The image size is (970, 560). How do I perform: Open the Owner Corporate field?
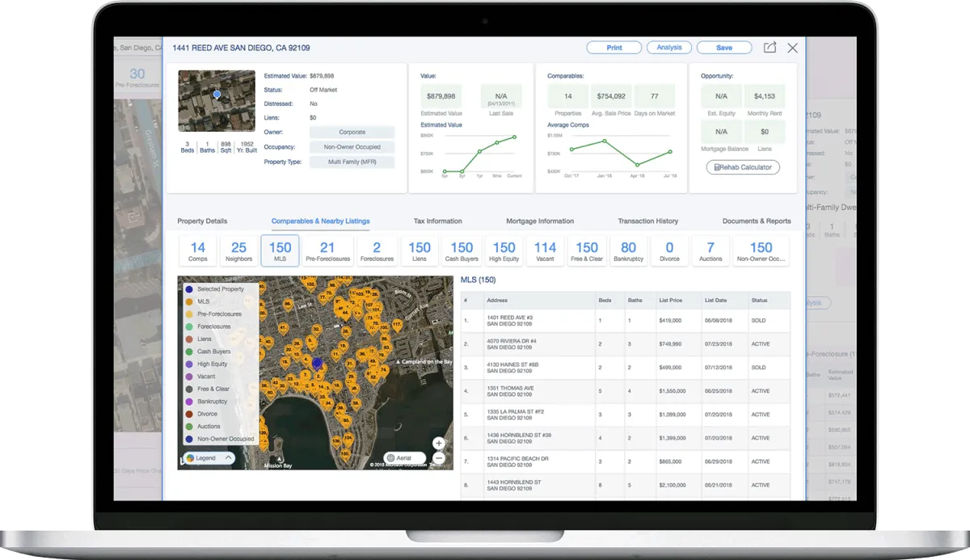pyautogui.click(x=352, y=133)
